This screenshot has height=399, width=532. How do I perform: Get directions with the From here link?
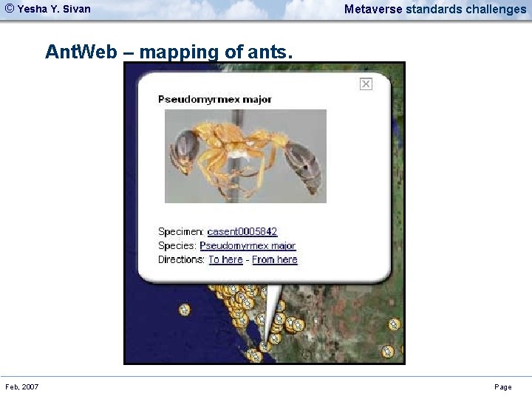point(274,259)
